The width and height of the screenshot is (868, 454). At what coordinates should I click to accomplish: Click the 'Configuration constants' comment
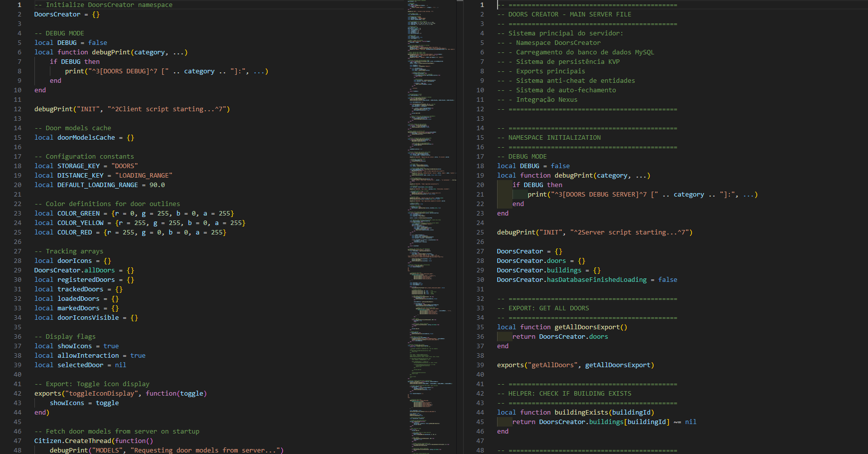(x=84, y=156)
